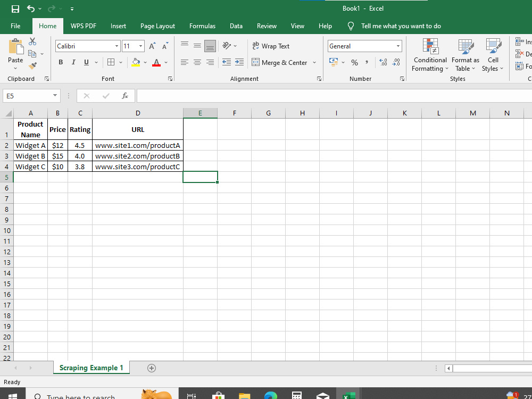The width and height of the screenshot is (532, 399).
Task: Open the Calibri font name dropdown
Action: 117,46
